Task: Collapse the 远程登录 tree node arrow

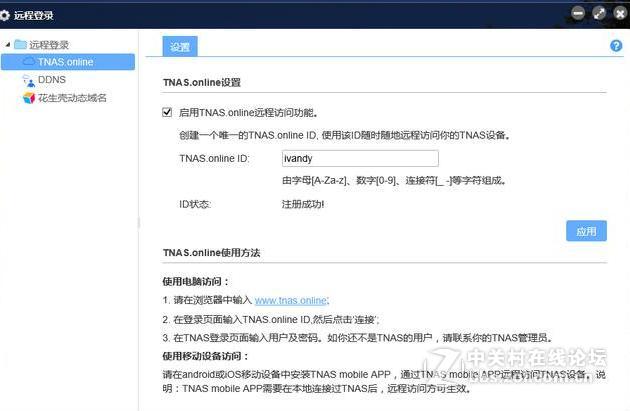Action: tap(8, 44)
